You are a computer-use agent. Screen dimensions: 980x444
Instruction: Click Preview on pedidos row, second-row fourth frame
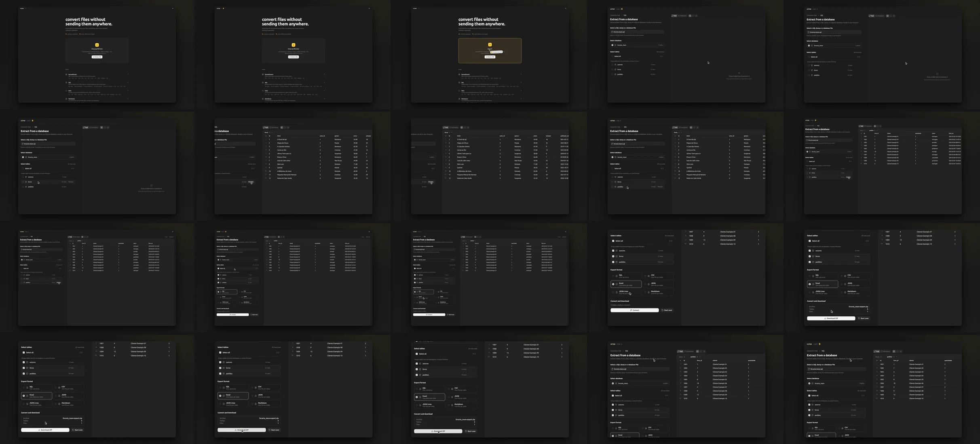pyautogui.click(x=660, y=187)
